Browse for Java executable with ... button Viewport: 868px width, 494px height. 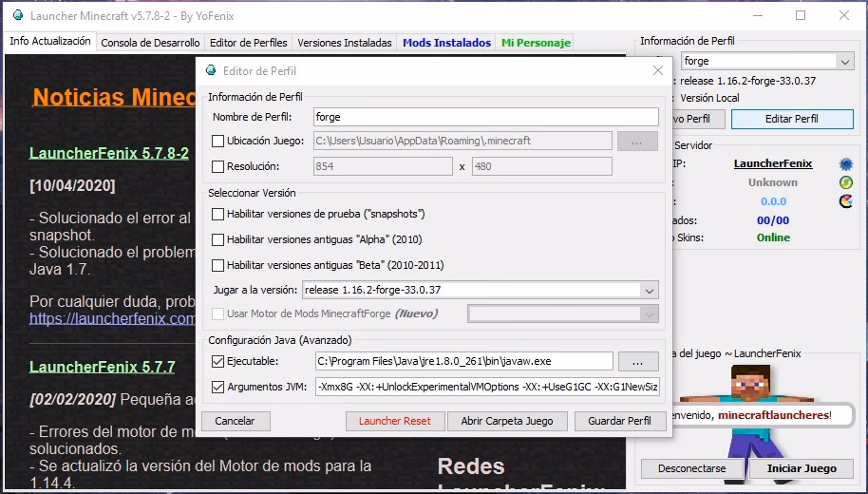tap(638, 362)
